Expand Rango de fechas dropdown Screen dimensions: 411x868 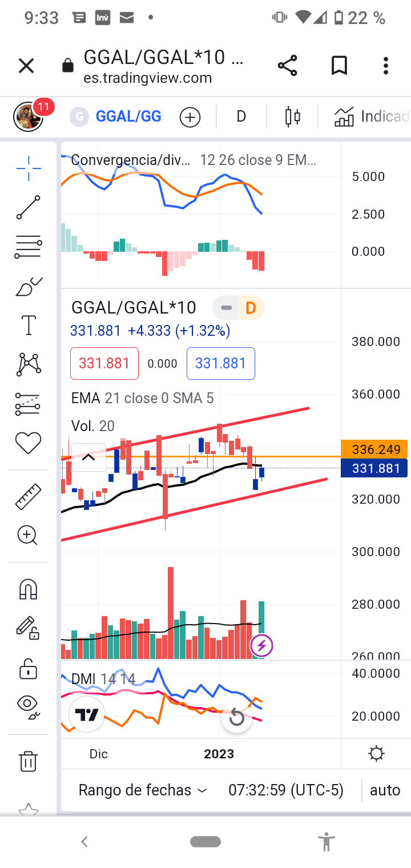point(143,790)
